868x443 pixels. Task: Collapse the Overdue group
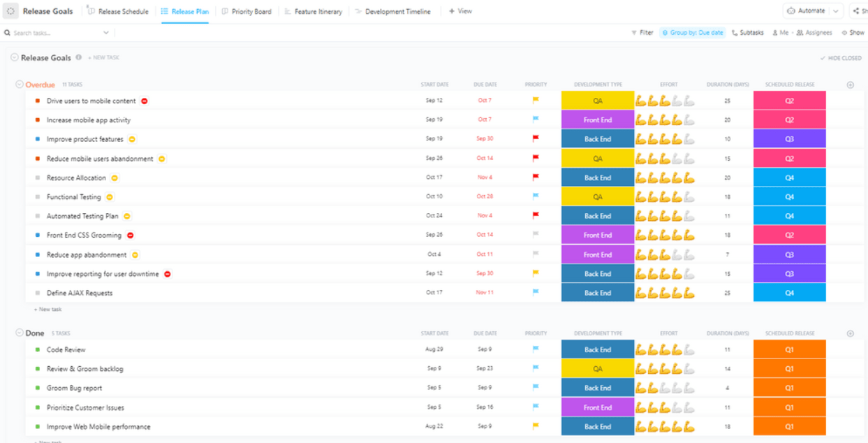(x=20, y=85)
